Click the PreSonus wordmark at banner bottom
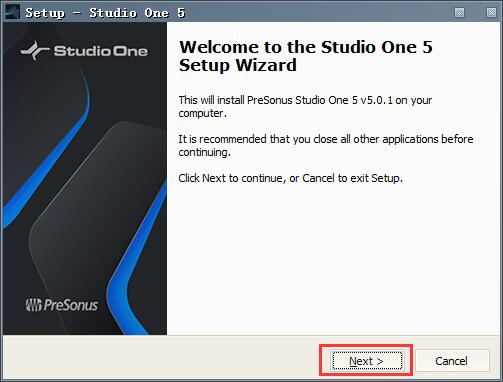This screenshot has height=382, width=503. coord(71,305)
